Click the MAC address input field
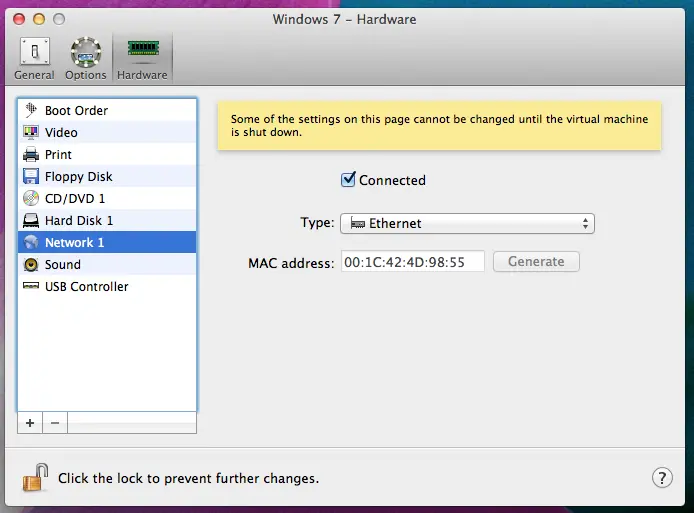Image resolution: width=694 pixels, height=513 pixels. point(412,262)
